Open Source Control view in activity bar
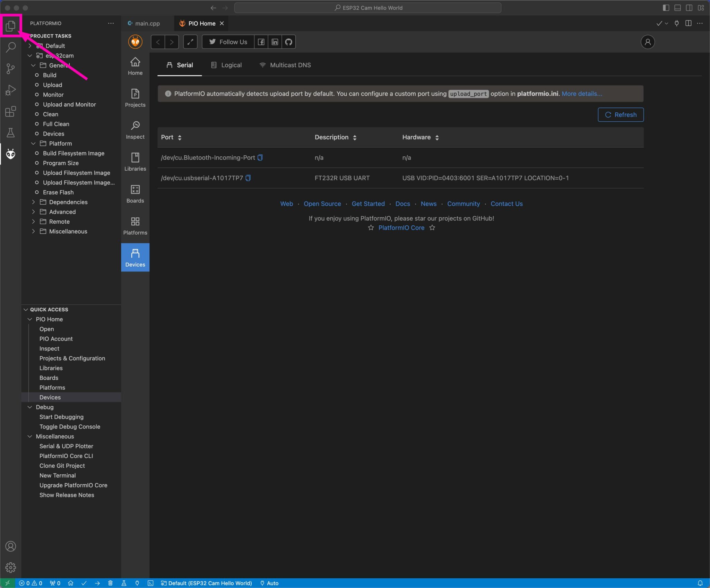 pyautogui.click(x=10, y=68)
